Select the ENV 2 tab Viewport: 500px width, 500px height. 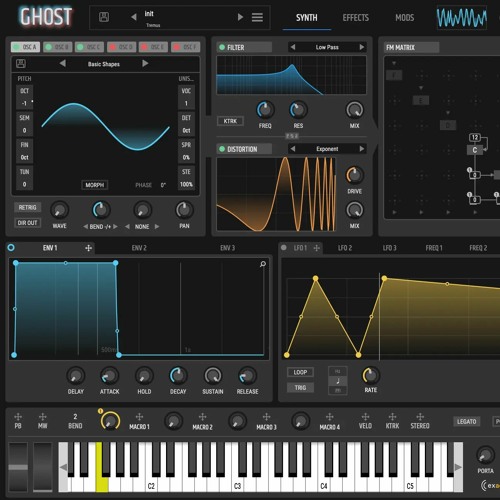pyautogui.click(x=139, y=248)
